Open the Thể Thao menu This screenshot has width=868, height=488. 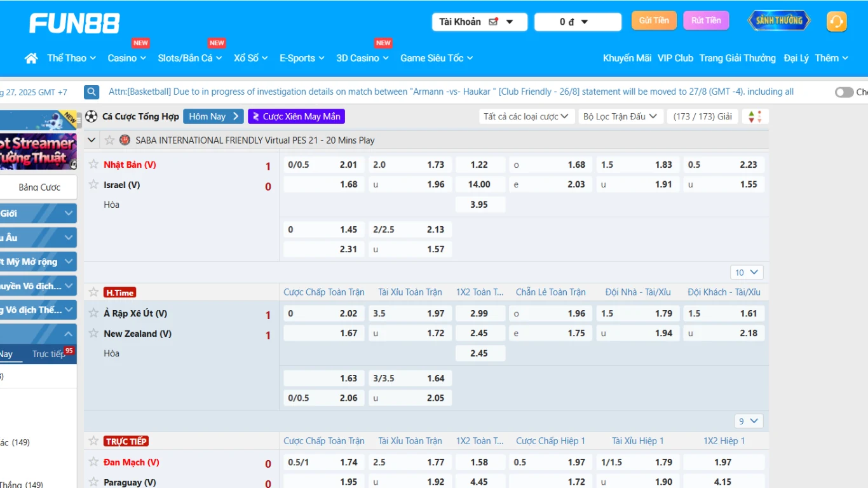coord(71,58)
